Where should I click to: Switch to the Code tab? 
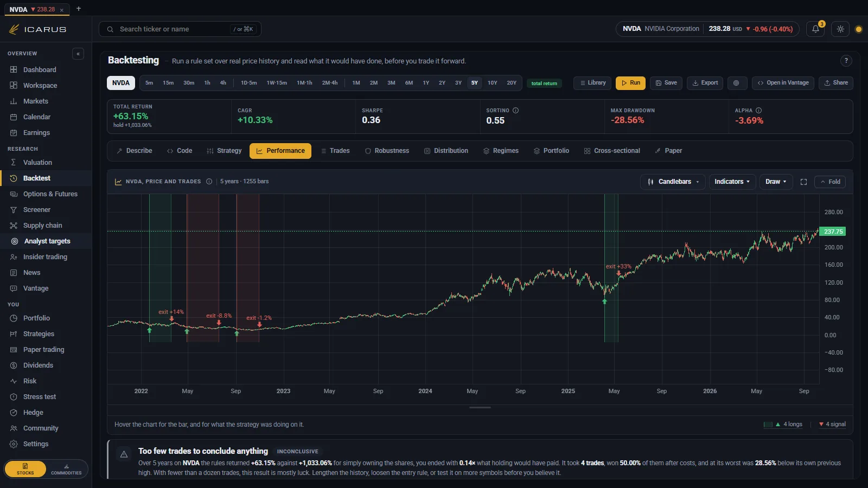[180, 151]
